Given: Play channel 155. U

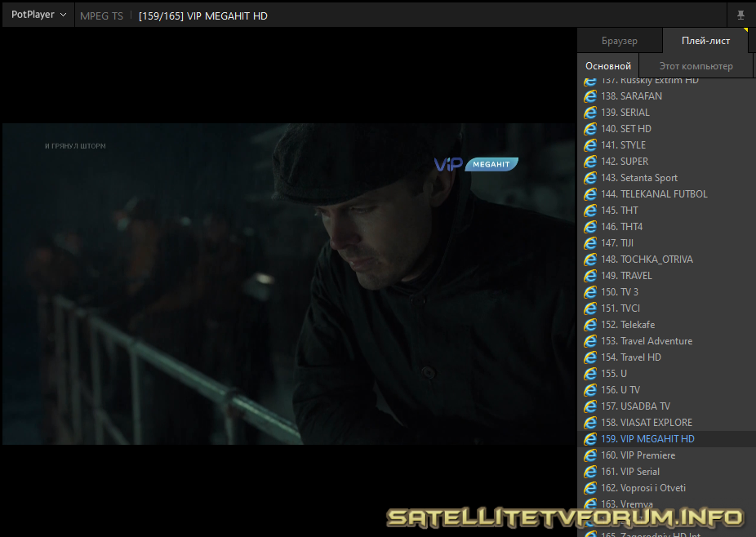Looking at the screenshot, I should 666,374.
